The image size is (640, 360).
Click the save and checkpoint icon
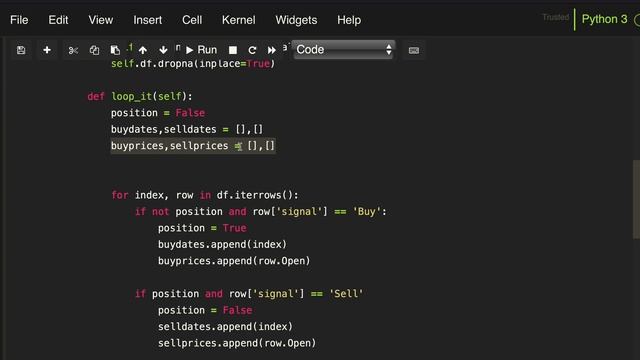21,50
